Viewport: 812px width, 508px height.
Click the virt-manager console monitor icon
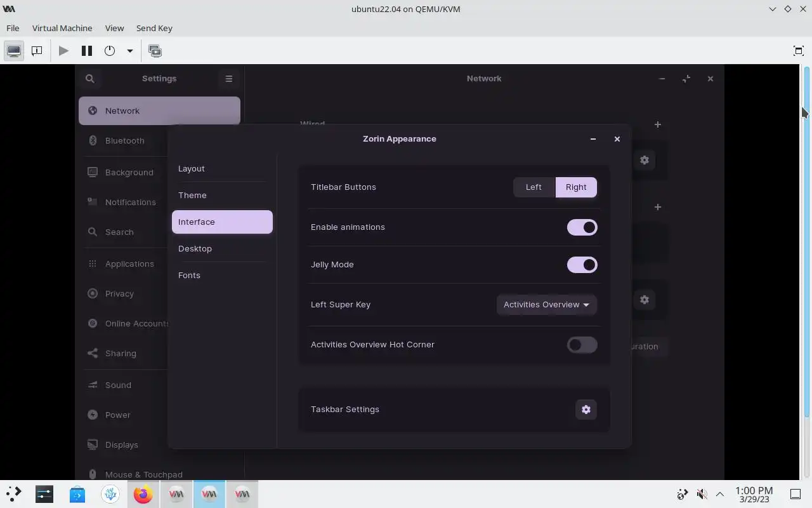[x=14, y=51]
